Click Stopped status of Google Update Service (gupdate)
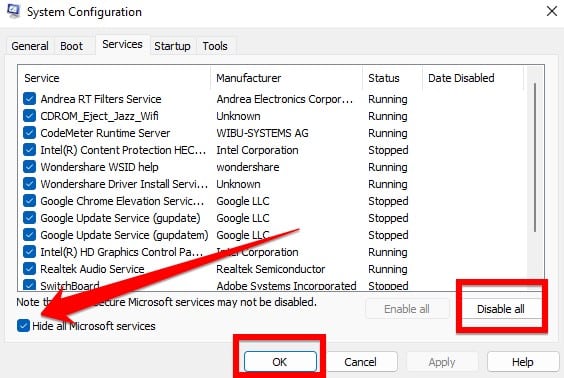Screen dimensions: 564x378 388,218
